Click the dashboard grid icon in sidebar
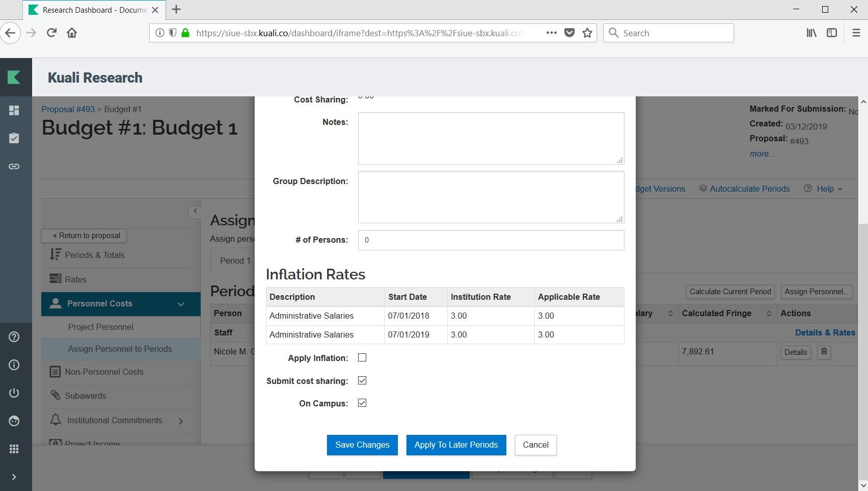Viewport: 868px width, 491px height. [14, 110]
